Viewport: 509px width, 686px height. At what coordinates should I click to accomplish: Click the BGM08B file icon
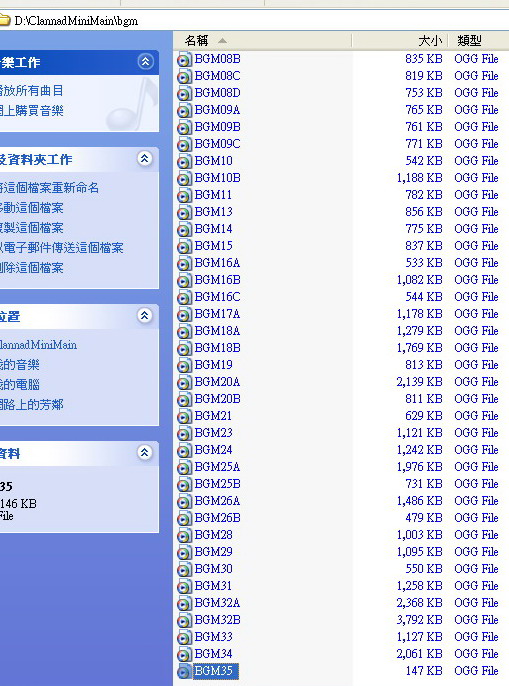click(184, 59)
